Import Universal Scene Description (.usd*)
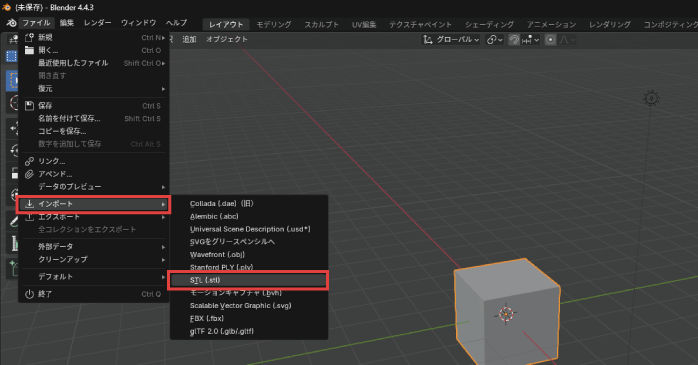The width and height of the screenshot is (698, 365). 249,229
